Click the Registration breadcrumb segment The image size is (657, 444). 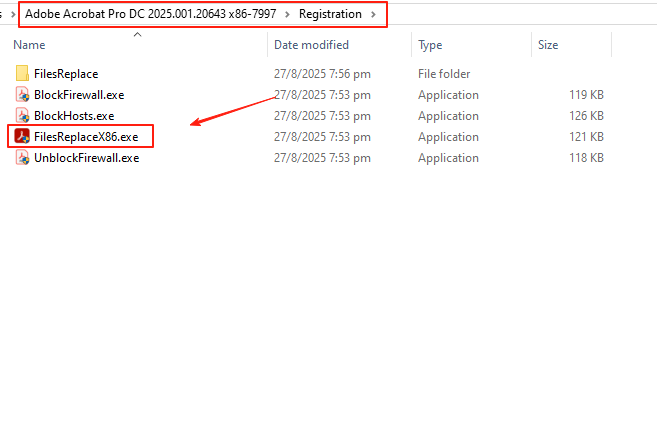[x=330, y=14]
